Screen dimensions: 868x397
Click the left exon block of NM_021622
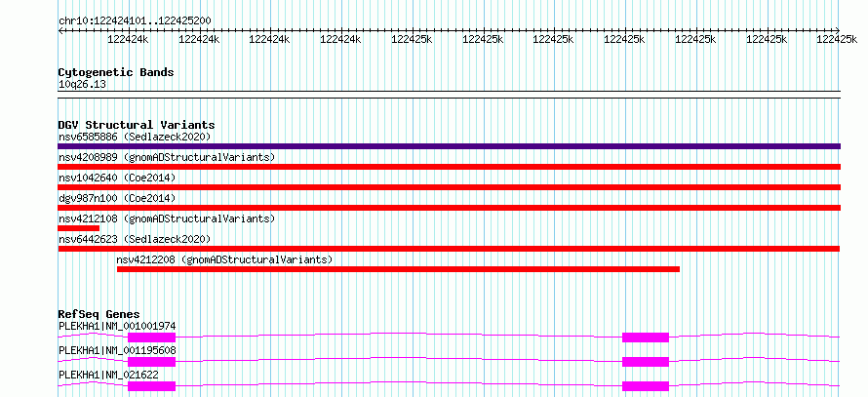[152, 386]
